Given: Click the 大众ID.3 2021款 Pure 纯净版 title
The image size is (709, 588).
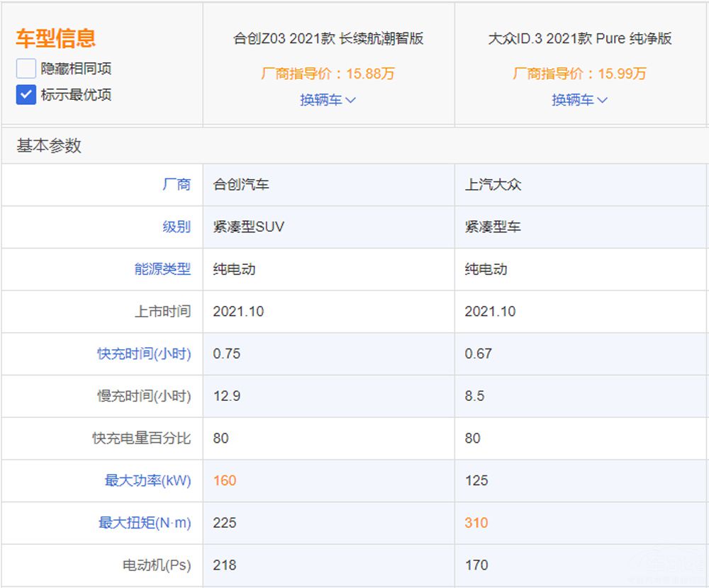Looking at the screenshot, I should tap(580, 38).
